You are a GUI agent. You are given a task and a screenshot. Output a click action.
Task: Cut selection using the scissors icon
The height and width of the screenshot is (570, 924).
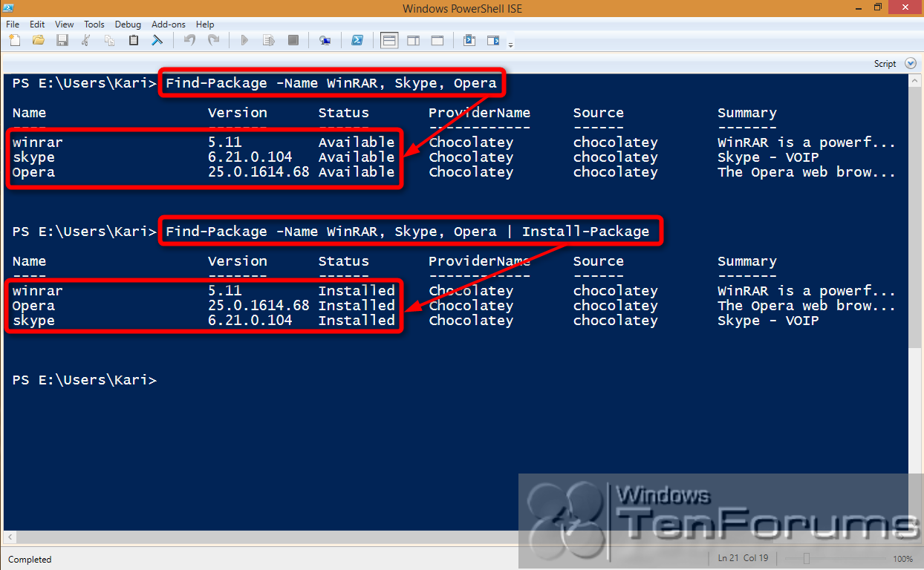(x=86, y=40)
